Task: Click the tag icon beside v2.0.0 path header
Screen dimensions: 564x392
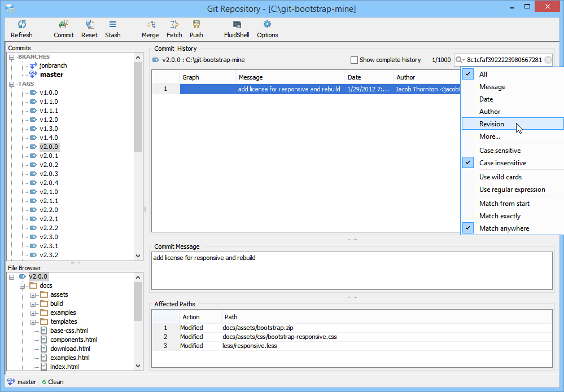Action: [156, 60]
